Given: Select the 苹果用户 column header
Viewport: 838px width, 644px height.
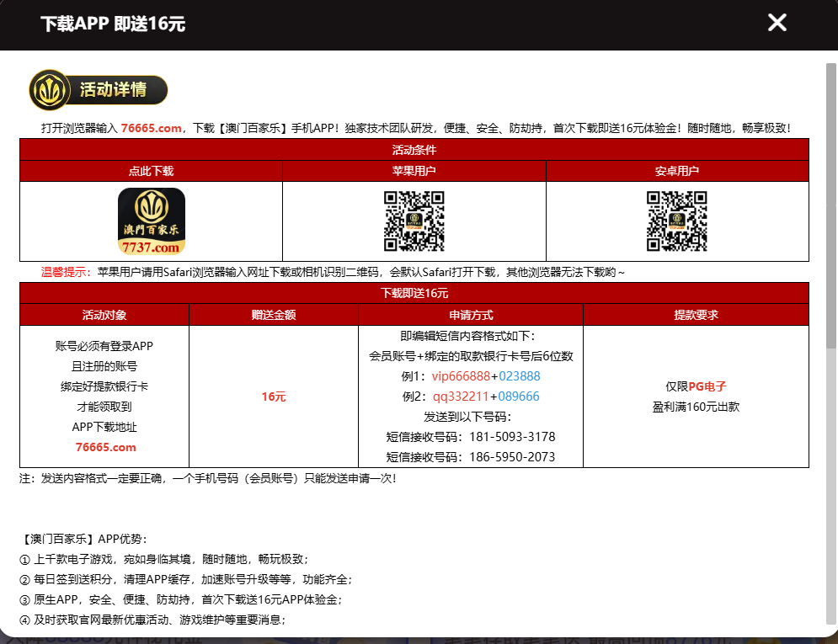Looking at the screenshot, I should 414,171.
